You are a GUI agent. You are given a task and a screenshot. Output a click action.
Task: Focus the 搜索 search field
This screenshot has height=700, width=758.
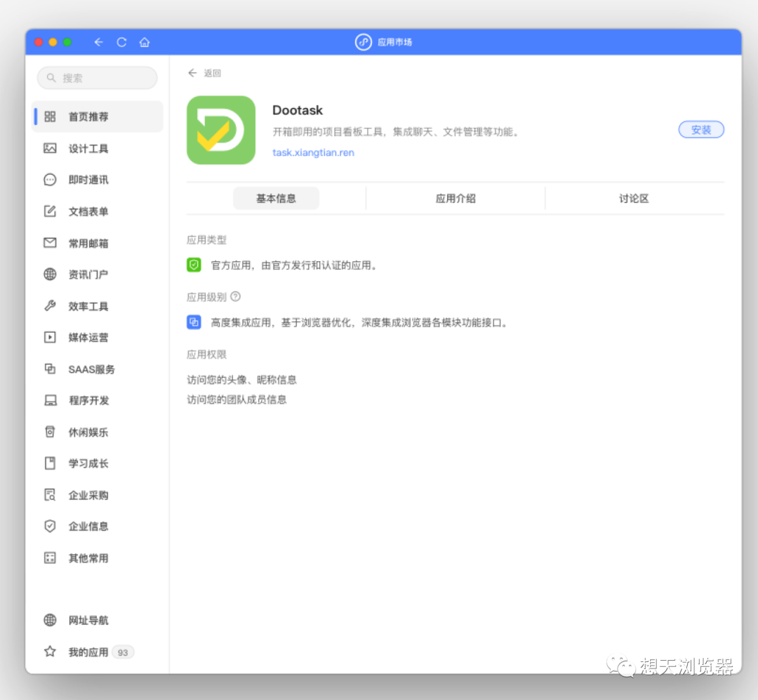[97, 78]
